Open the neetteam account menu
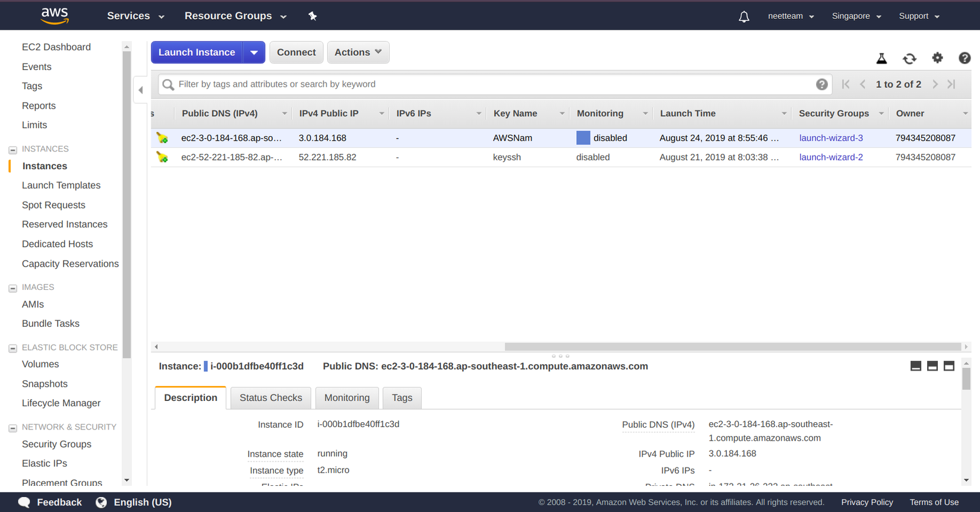The image size is (980, 512). 791,16
